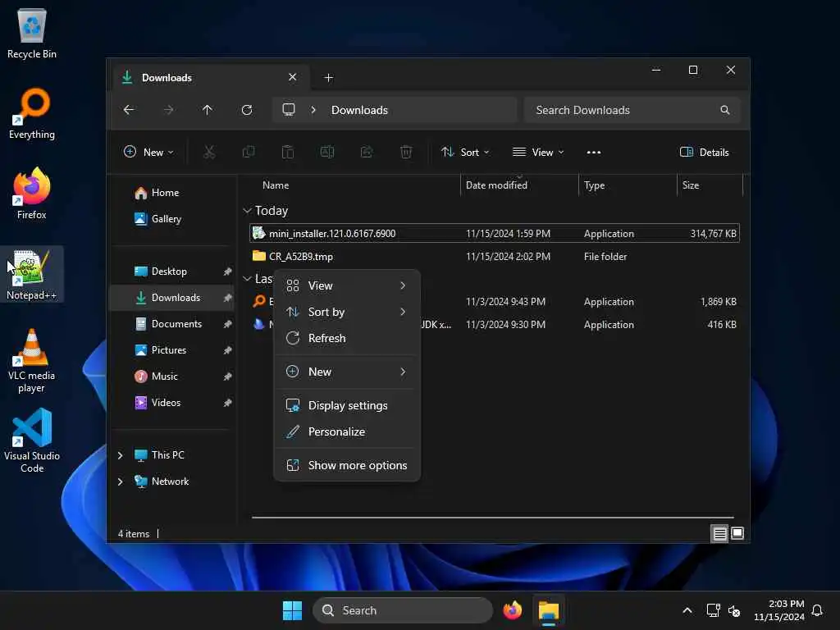Image resolution: width=840 pixels, height=630 pixels.
Task: Click the Share icon in toolbar
Action: pos(367,152)
